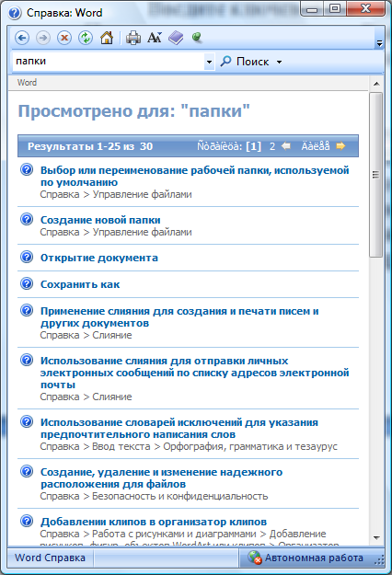
Task: Open "Создание, удаление и изменение надежного расположения"
Action: point(161,477)
